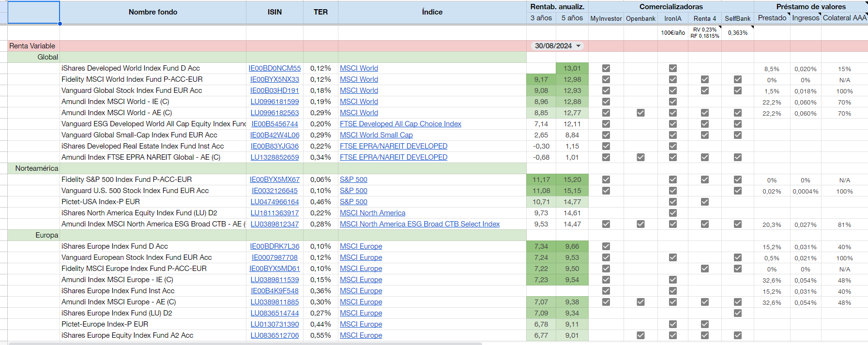Open S&P 500 link in Vanguard U.S. 500 row
868x345 pixels.
tap(353, 191)
